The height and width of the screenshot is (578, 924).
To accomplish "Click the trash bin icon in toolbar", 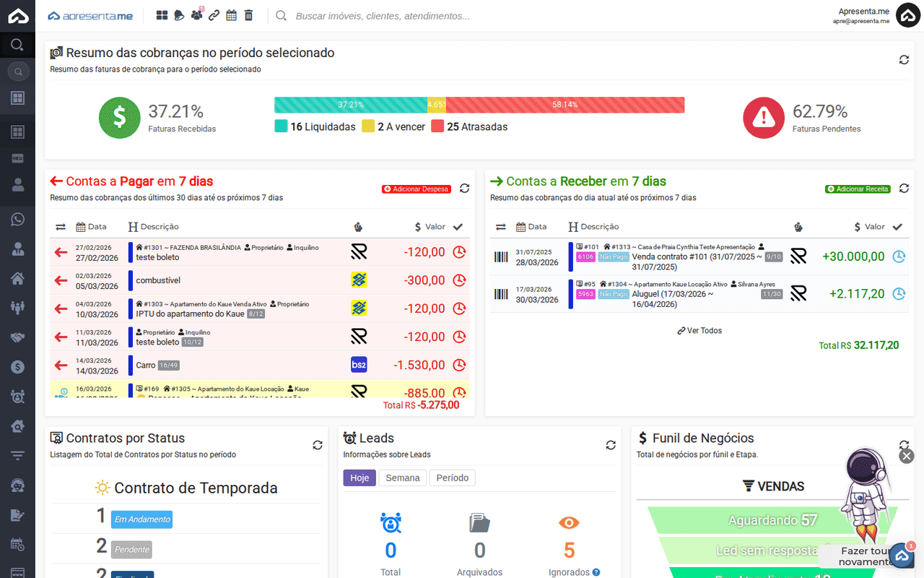I will click(248, 15).
